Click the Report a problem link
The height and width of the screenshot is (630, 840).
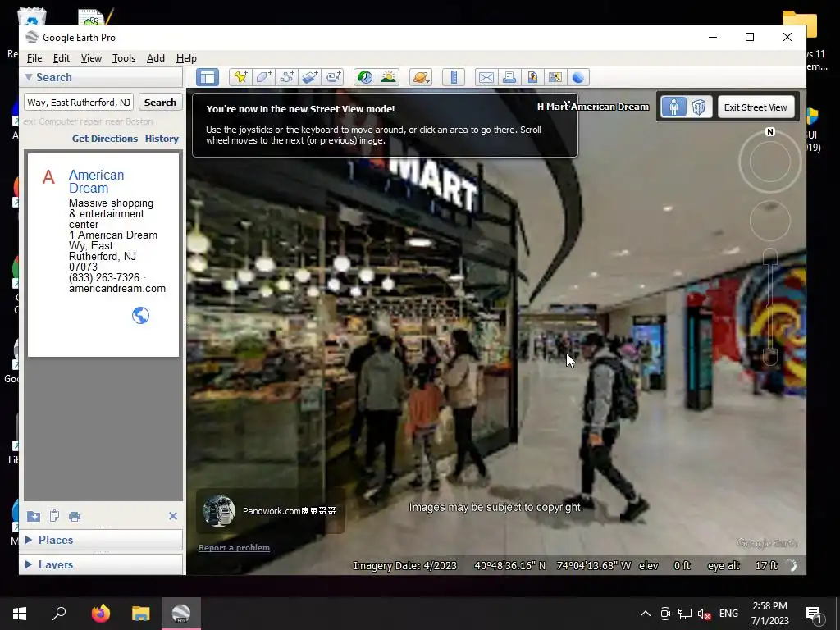click(x=234, y=547)
